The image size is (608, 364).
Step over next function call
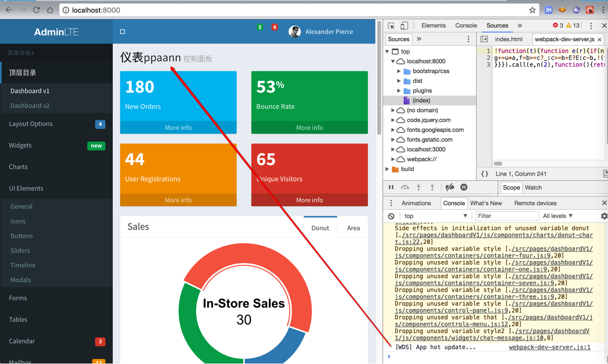405,188
